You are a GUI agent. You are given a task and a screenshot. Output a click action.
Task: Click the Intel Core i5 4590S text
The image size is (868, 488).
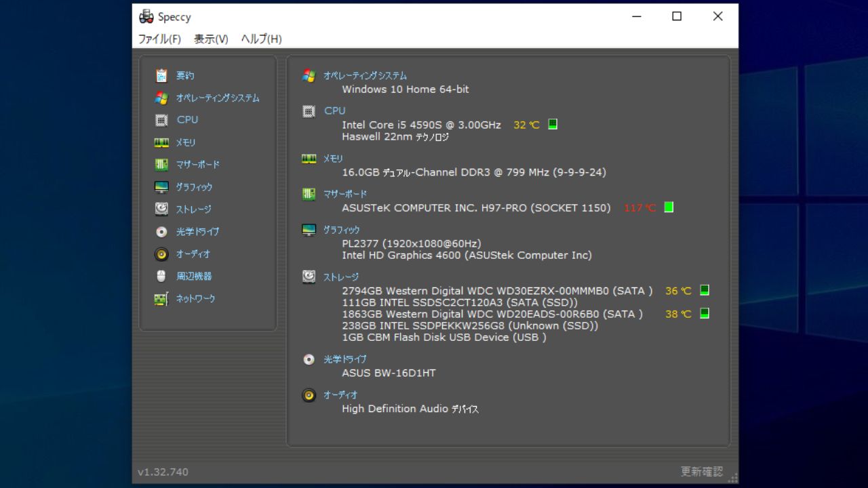pyautogui.click(x=421, y=125)
